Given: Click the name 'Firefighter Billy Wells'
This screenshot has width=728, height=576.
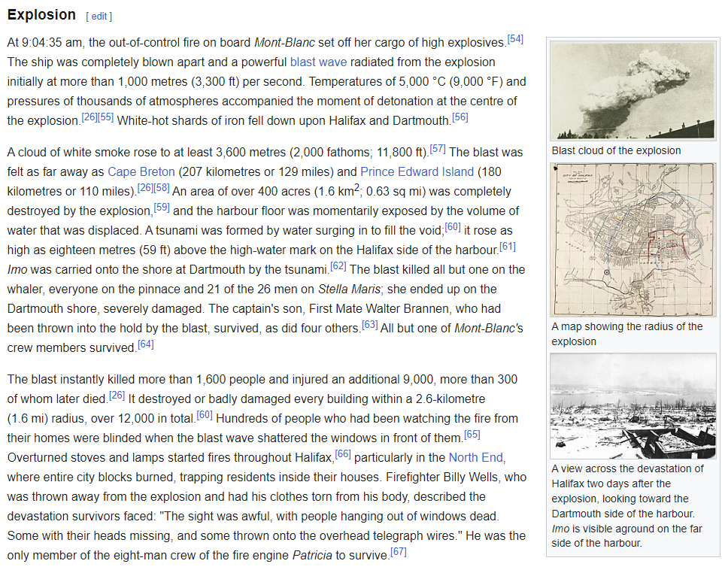Looking at the screenshot, I should [x=443, y=477].
